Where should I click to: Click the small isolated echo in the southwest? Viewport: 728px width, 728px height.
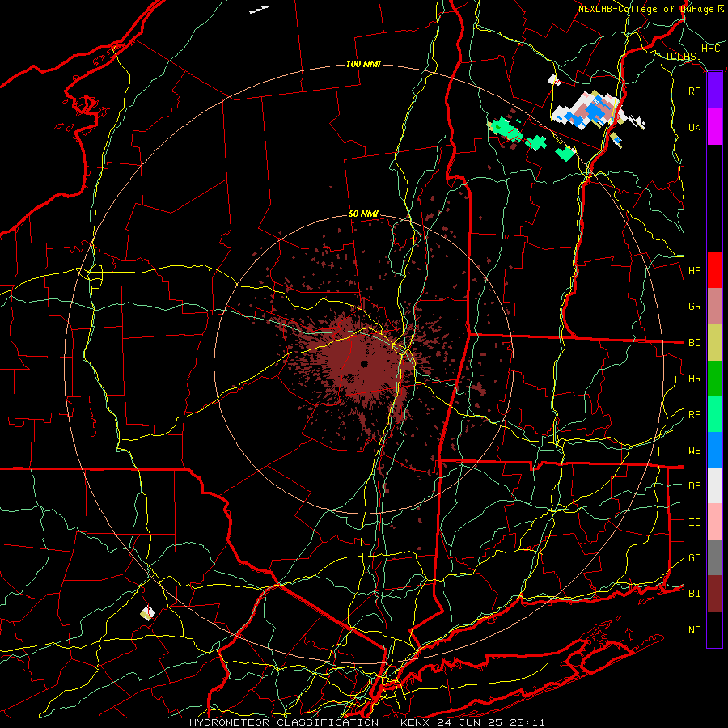pos(148,613)
